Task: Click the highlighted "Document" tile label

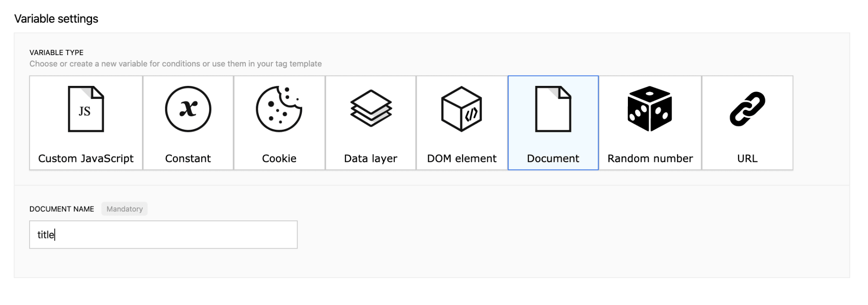Action: tap(553, 158)
